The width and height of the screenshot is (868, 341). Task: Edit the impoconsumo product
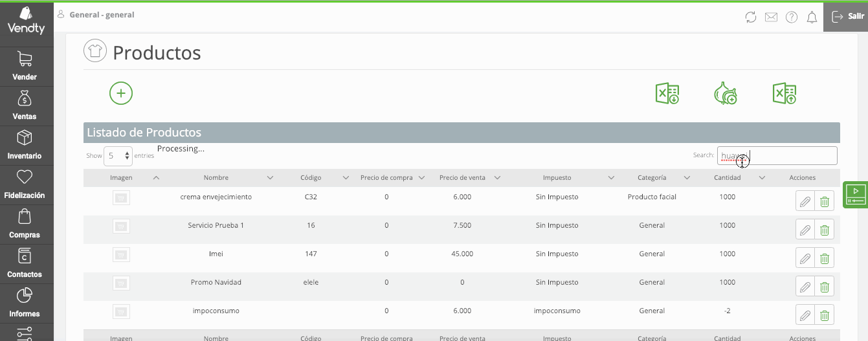tap(805, 315)
